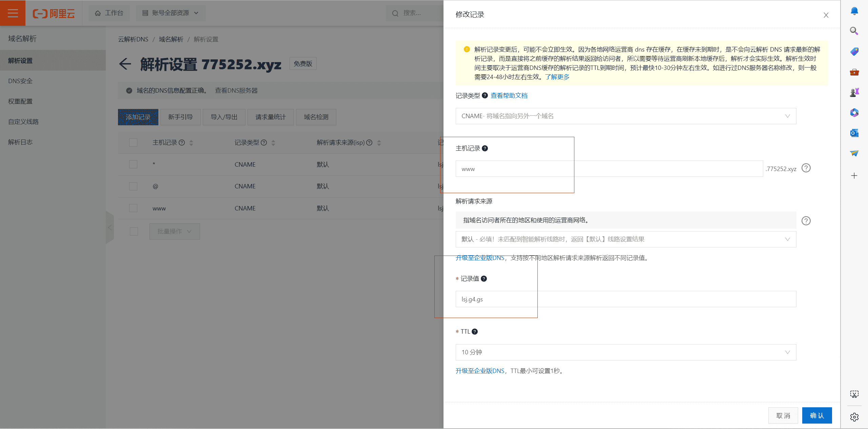Click 云解析DNS breadcrumb
This screenshot has height=429, width=868.
pyautogui.click(x=133, y=39)
